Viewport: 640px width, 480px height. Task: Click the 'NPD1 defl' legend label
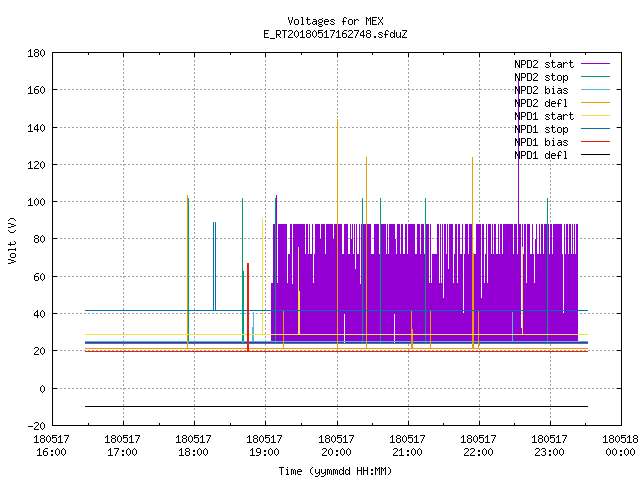coord(541,156)
